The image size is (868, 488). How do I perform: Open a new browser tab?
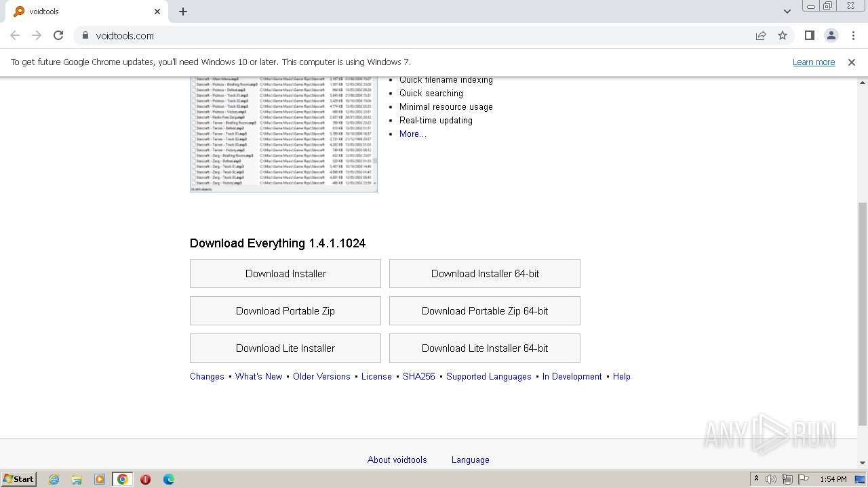[x=183, y=12]
